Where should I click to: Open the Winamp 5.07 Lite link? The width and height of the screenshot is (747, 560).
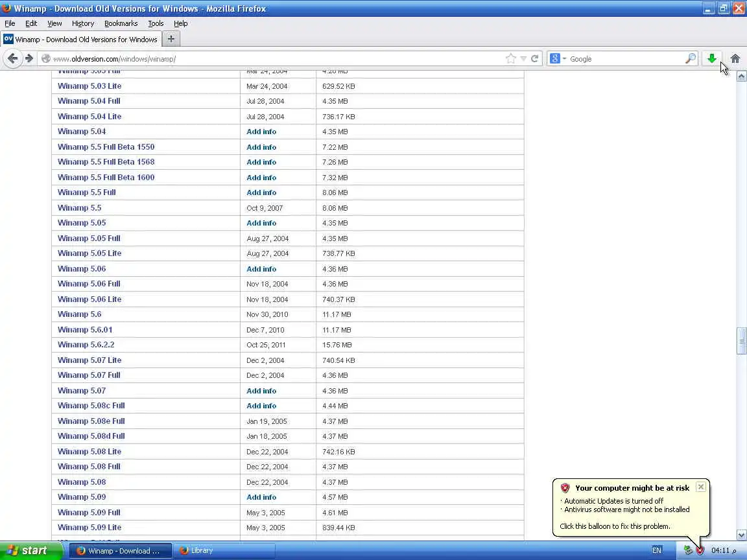pos(89,360)
